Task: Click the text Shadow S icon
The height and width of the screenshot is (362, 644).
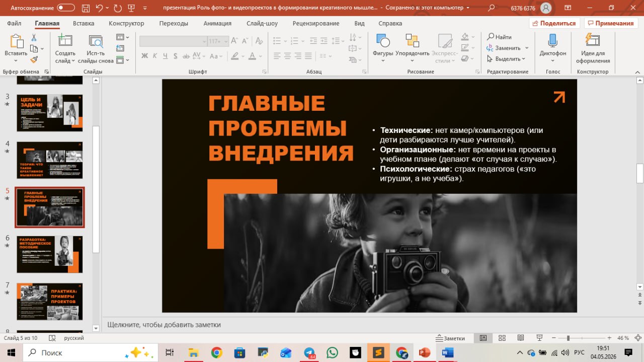Action: [x=177, y=56]
